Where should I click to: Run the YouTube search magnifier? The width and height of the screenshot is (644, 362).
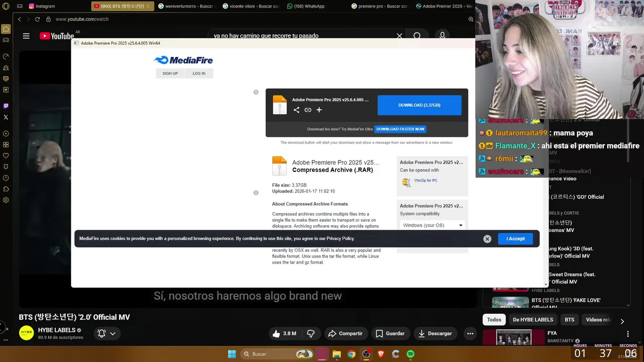coord(417,36)
